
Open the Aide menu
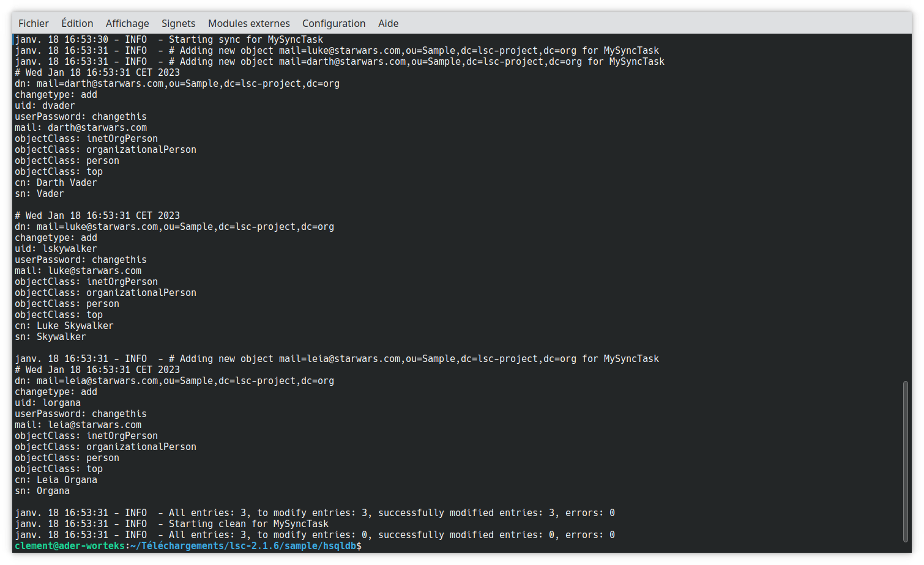[x=388, y=23]
